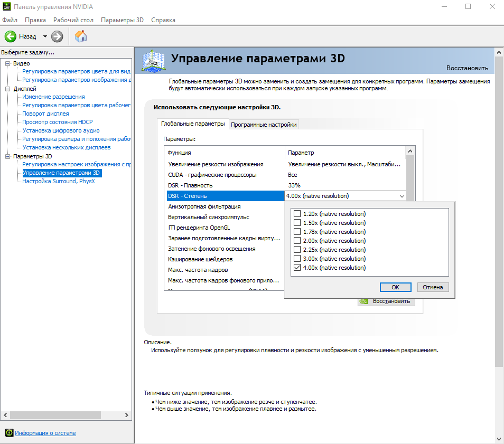The image size is (504, 444).
Task: Tick the 2.25x (native resolution) checkbox
Action: [x=297, y=250]
